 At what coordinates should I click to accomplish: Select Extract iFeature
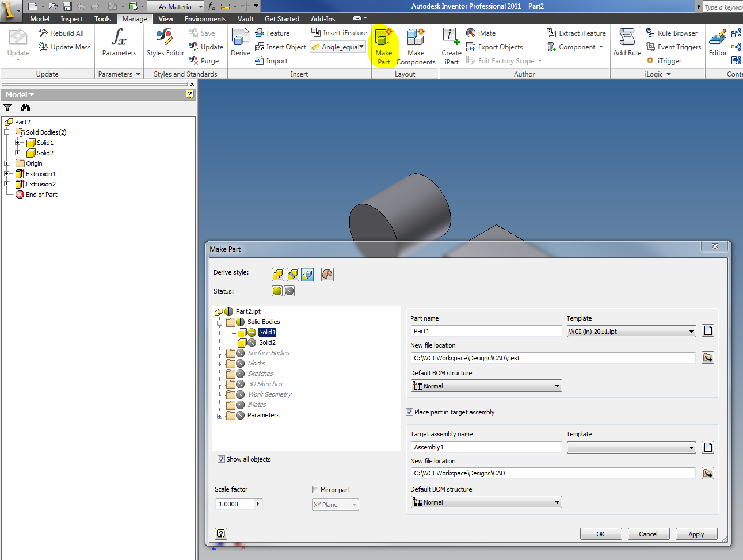tap(576, 33)
